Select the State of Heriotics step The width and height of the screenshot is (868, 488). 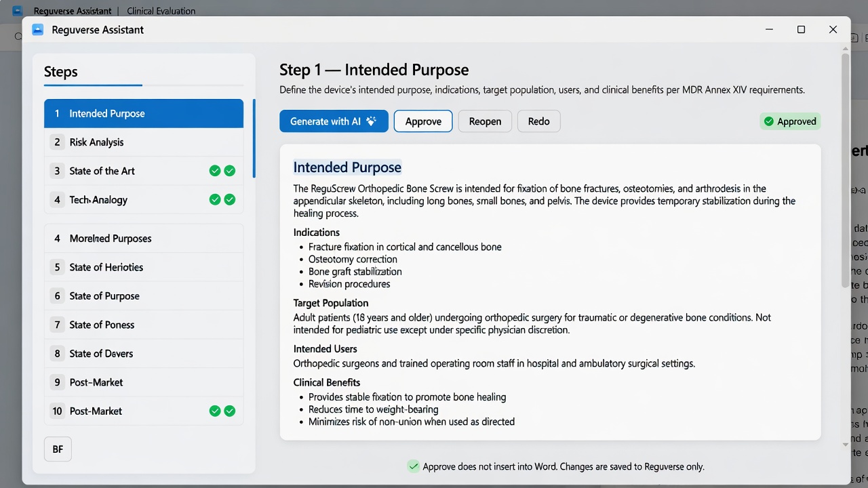tap(144, 267)
